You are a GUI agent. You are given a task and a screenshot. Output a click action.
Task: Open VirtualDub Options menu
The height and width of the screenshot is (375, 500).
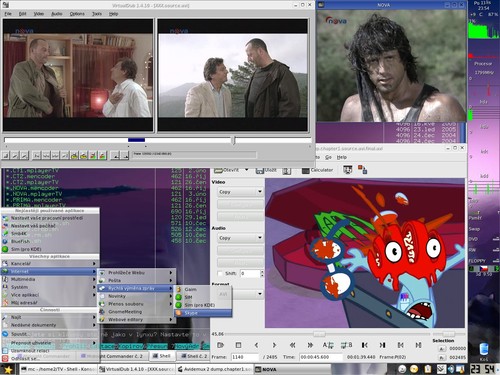(77, 14)
